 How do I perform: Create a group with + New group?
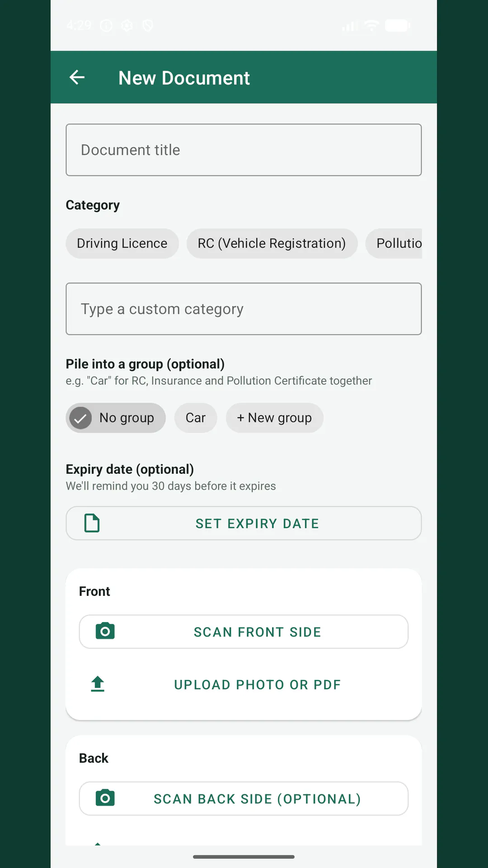click(275, 418)
